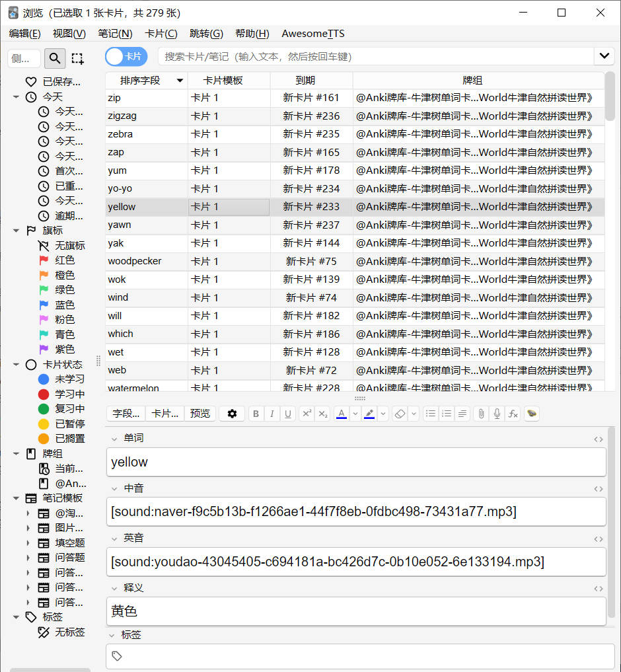Viewport: 621px width, 672px height.
Task: Insert an unordered bullet list
Action: point(431,414)
